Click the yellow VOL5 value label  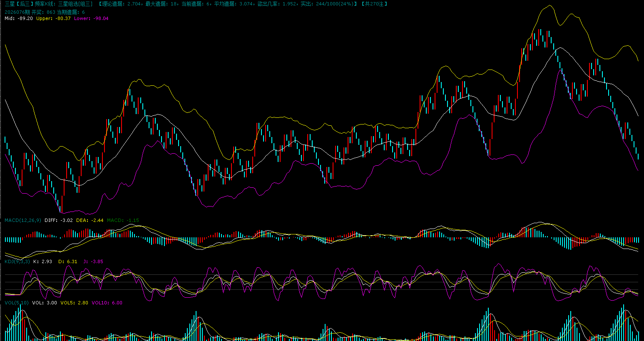coord(74,303)
